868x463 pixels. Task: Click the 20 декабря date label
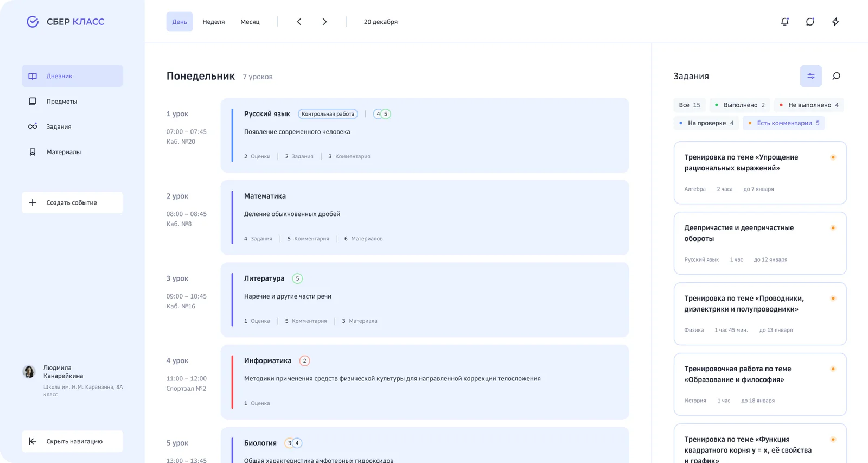click(x=381, y=22)
